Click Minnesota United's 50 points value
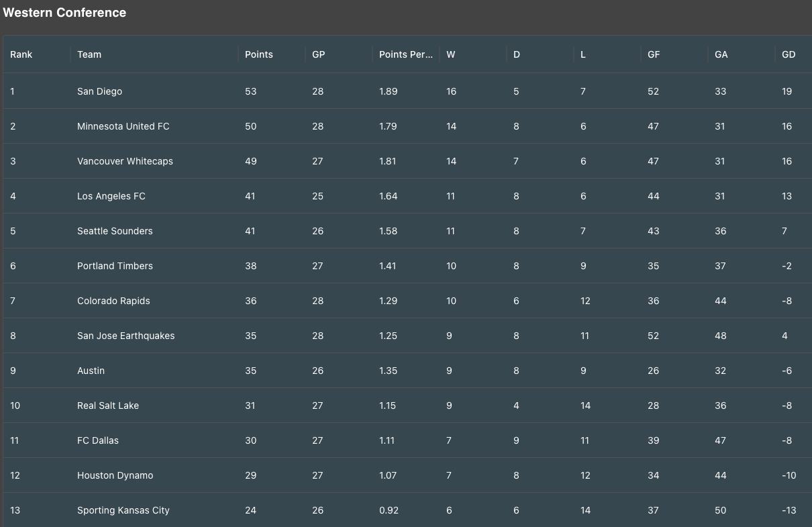 (x=251, y=126)
